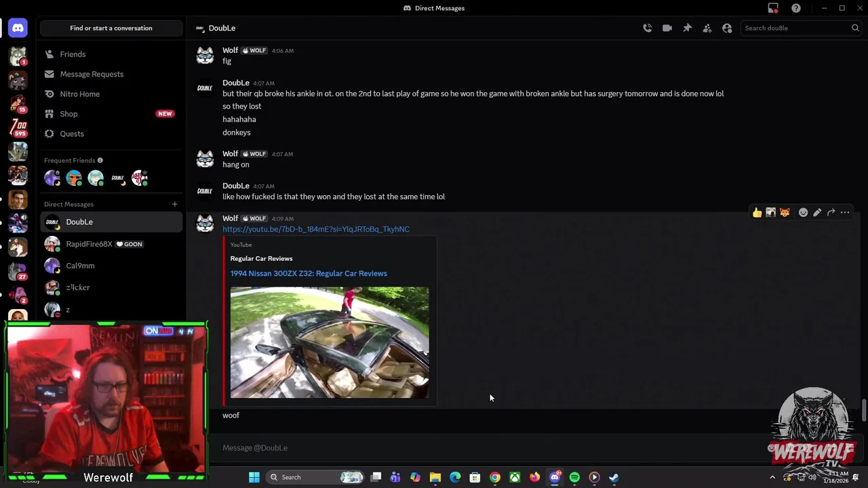Click DoubLe username above qb message
The height and width of the screenshot is (488, 868).
(x=236, y=83)
